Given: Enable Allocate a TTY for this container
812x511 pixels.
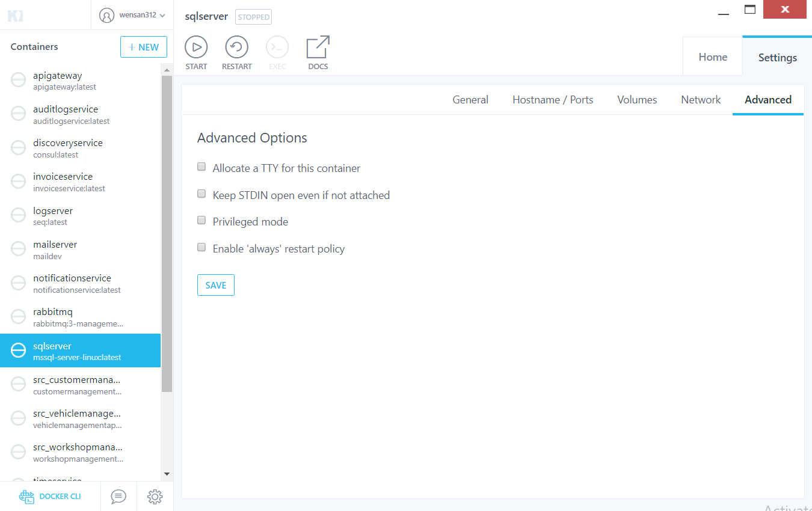Looking at the screenshot, I should pos(201,167).
